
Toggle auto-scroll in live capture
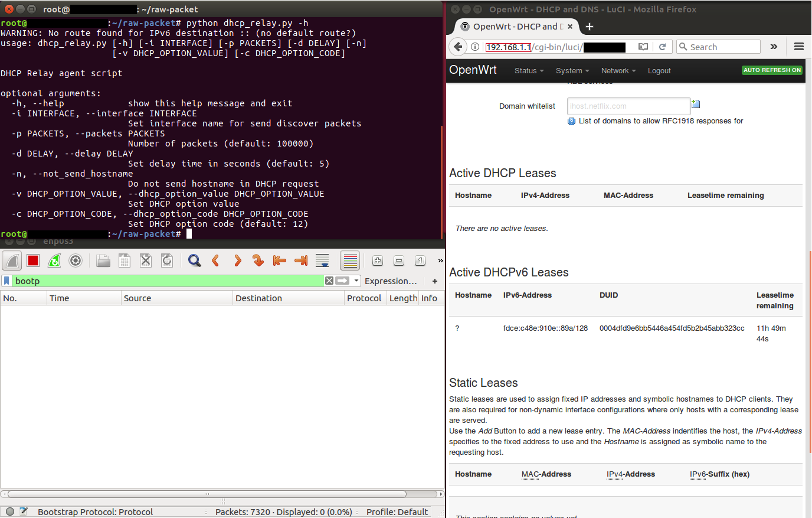click(x=322, y=260)
